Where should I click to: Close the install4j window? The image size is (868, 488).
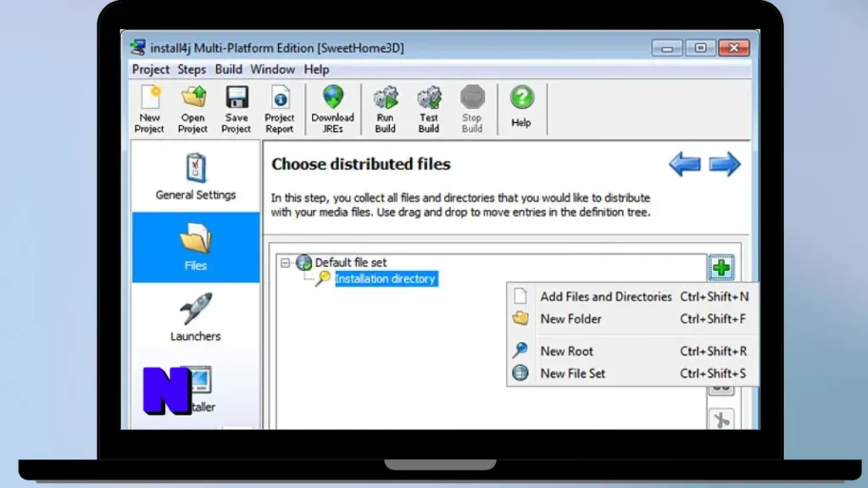point(734,48)
